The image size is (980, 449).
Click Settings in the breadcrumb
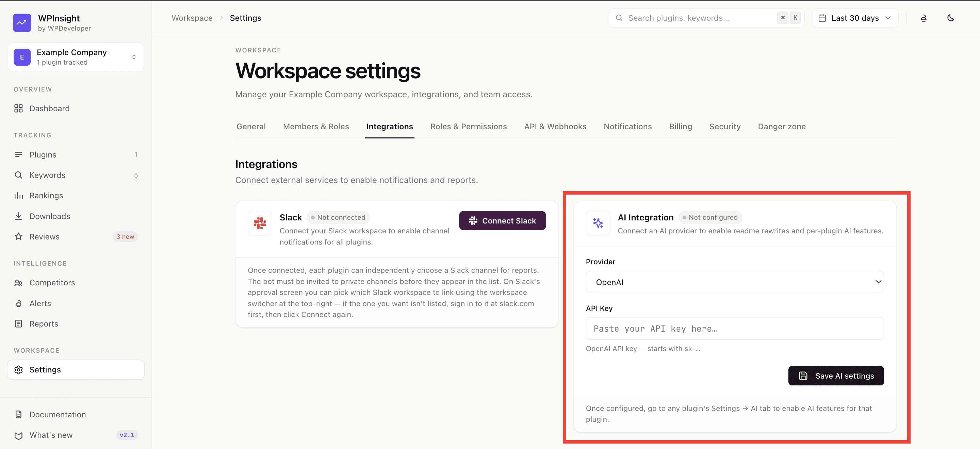[x=245, y=18]
